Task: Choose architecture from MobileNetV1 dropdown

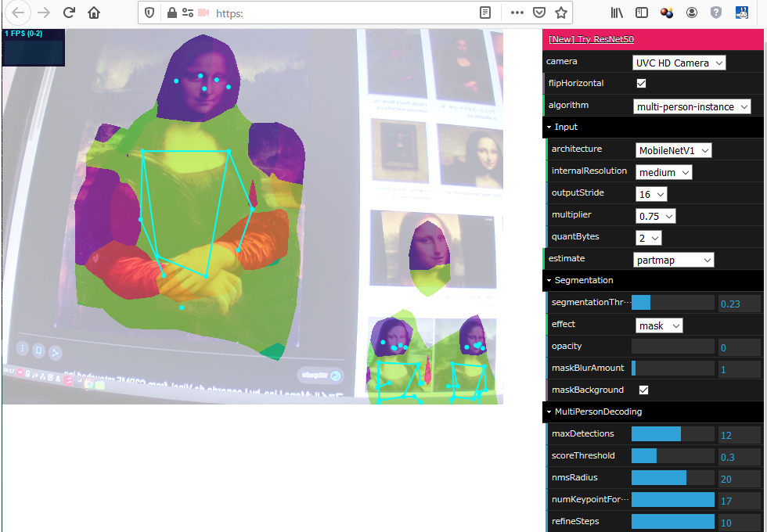Action: click(x=674, y=150)
